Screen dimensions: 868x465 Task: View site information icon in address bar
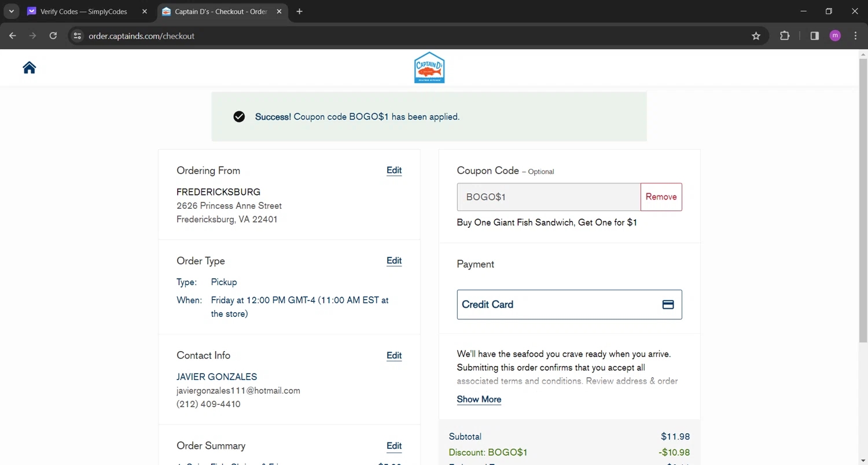pyautogui.click(x=77, y=36)
